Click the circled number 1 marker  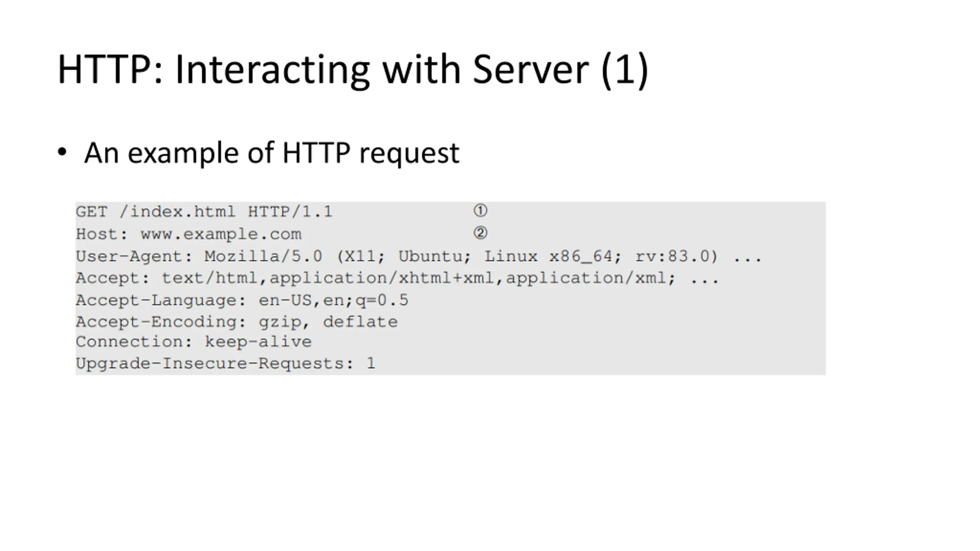click(480, 210)
